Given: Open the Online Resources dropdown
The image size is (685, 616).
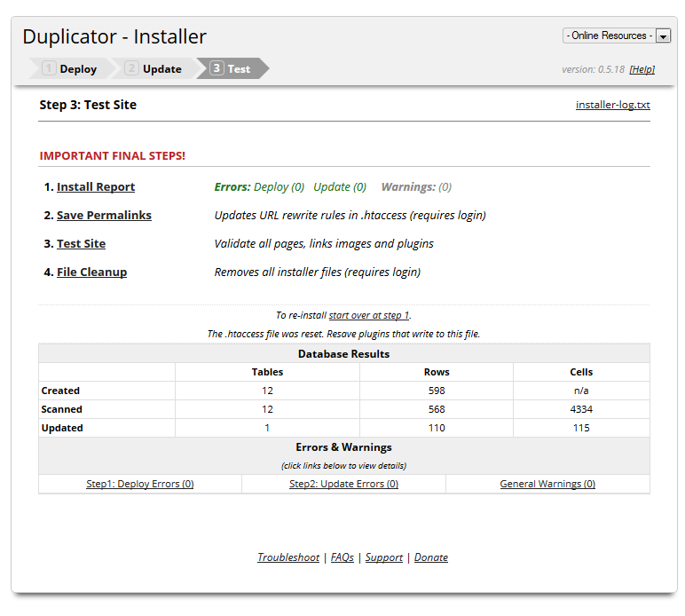Looking at the screenshot, I should (617, 36).
